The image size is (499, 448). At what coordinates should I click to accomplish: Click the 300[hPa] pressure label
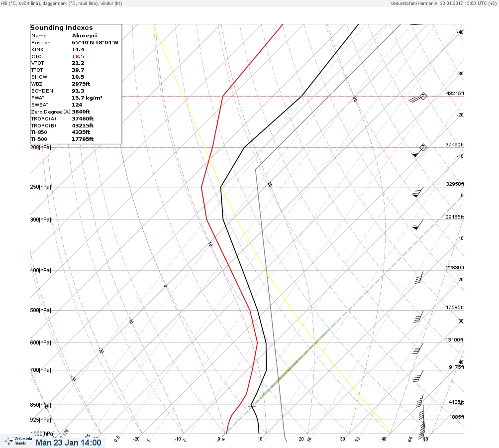point(40,220)
